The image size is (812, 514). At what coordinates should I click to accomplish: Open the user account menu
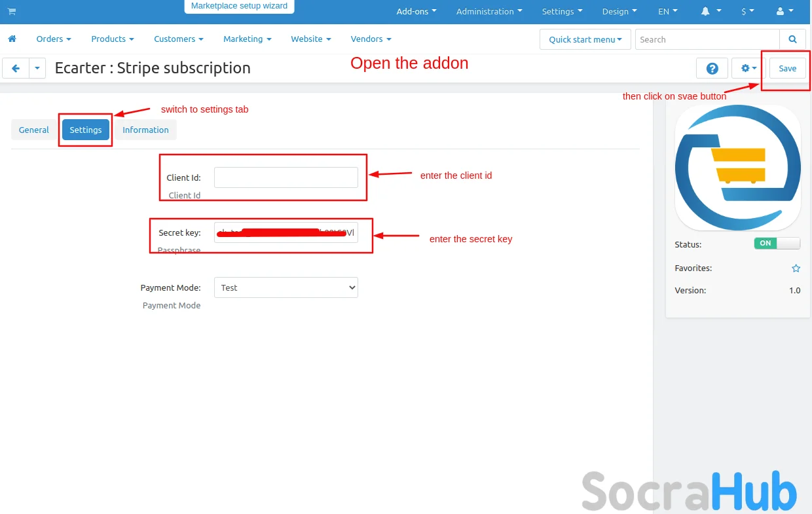[783, 11]
